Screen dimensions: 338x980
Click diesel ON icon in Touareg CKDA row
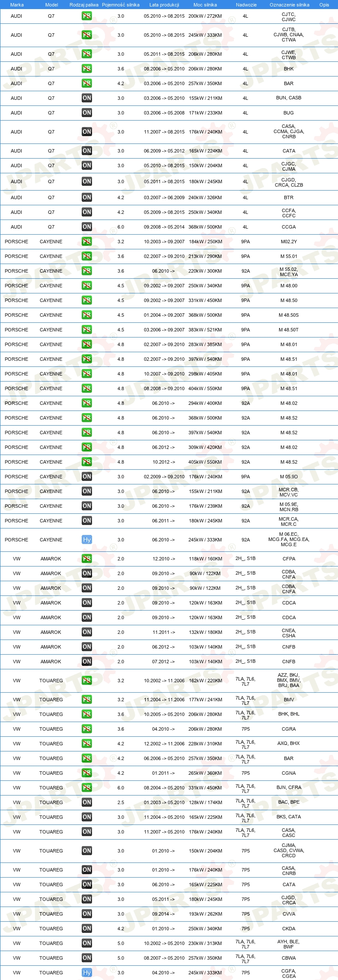pyautogui.click(x=87, y=929)
